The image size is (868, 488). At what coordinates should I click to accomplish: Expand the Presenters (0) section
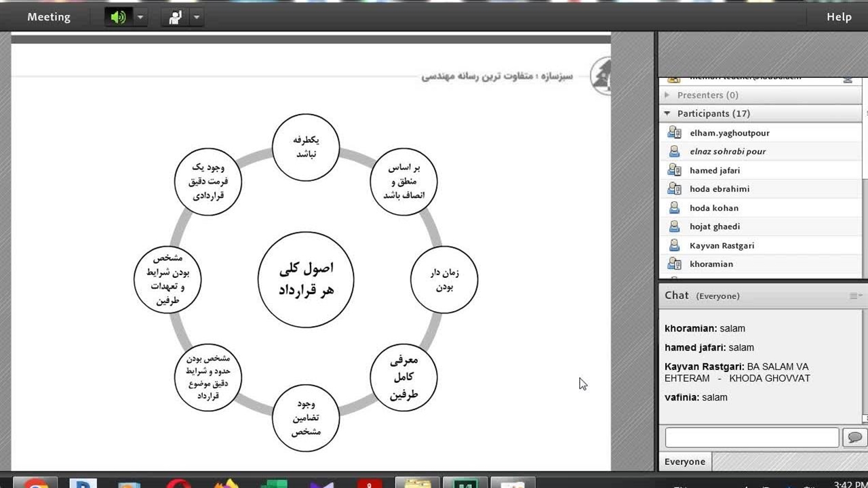click(x=667, y=95)
